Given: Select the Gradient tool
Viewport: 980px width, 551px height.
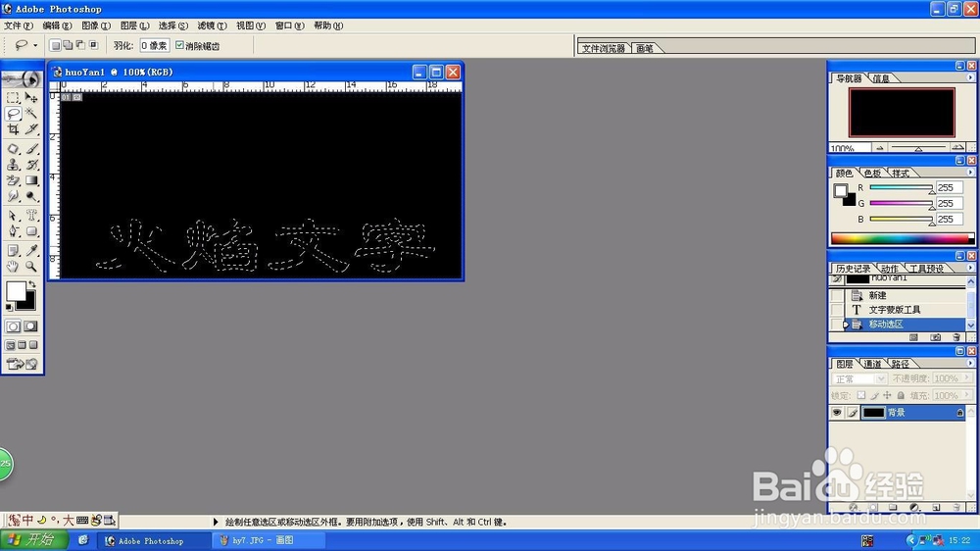Looking at the screenshot, I should pyautogui.click(x=31, y=180).
